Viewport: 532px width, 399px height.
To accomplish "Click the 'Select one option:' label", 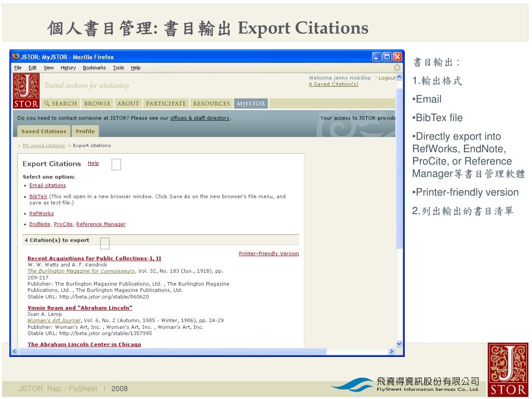I will coord(49,177).
